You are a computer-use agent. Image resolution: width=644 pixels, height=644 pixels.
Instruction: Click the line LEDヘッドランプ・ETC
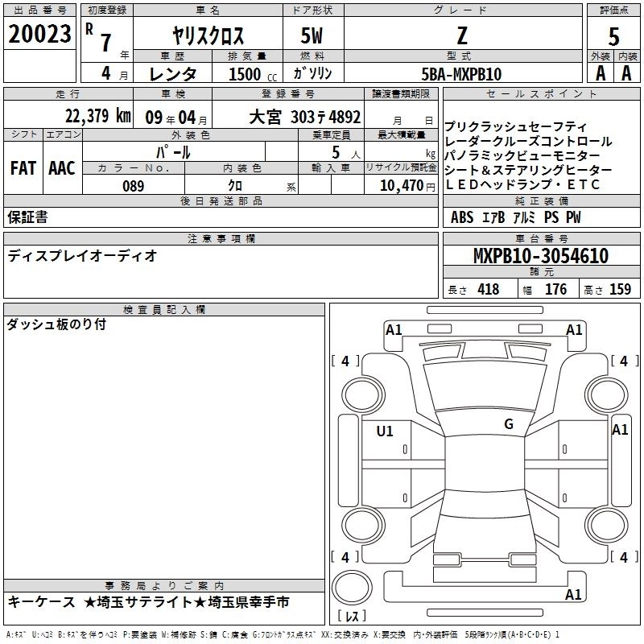(x=522, y=185)
